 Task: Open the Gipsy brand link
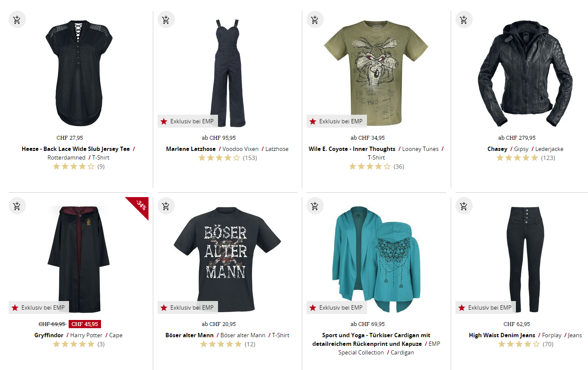coord(518,149)
